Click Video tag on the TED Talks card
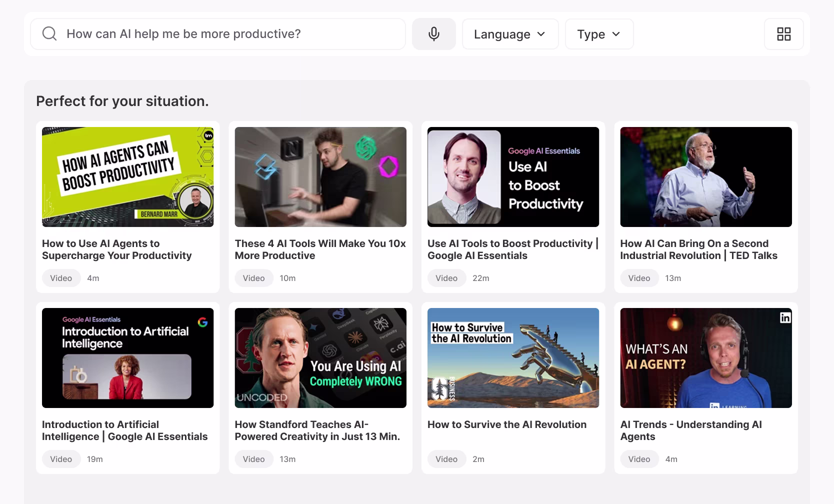The height and width of the screenshot is (504, 834). pos(639,278)
